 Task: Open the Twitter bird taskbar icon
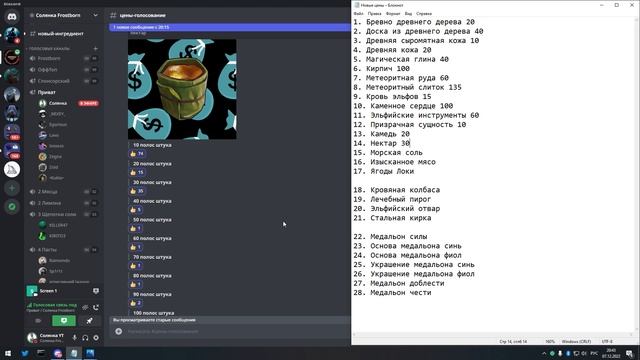pyautogui.click(x=24, y=353)
